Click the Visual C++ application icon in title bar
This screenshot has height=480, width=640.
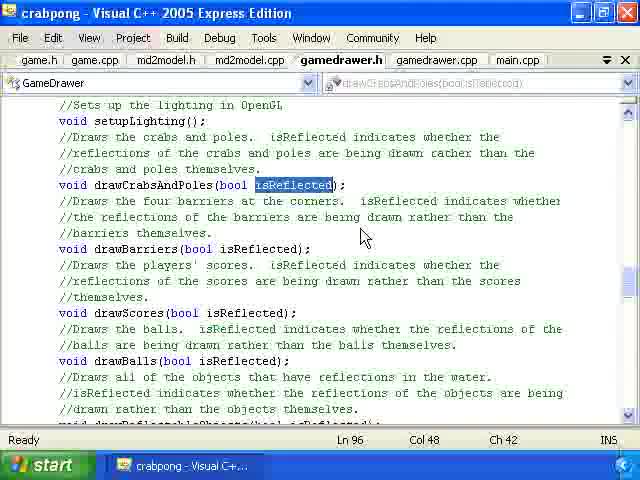pyautogui.click(x=9, y=11)
